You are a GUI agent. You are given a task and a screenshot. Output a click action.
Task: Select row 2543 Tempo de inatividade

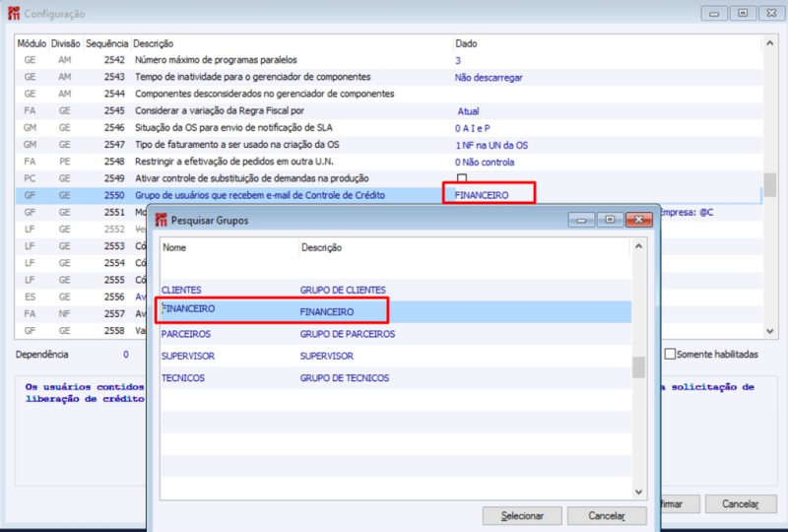point(388,77)
